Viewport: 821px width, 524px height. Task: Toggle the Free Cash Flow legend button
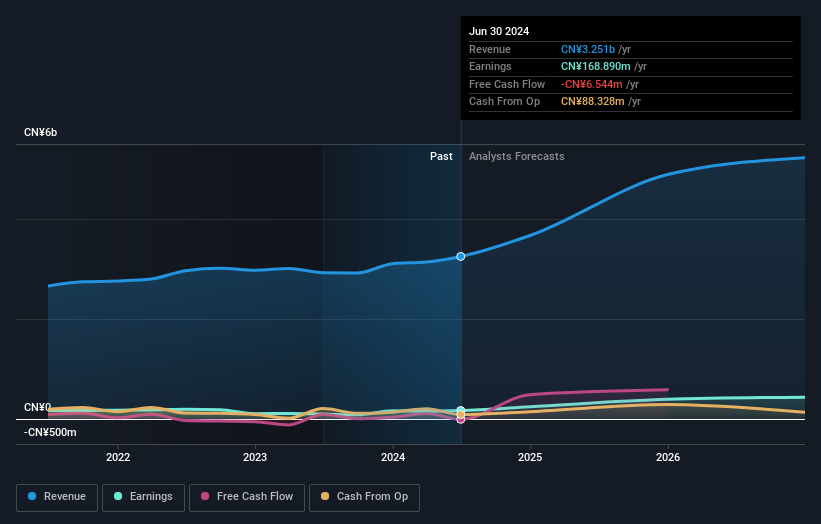pos(247,497)
